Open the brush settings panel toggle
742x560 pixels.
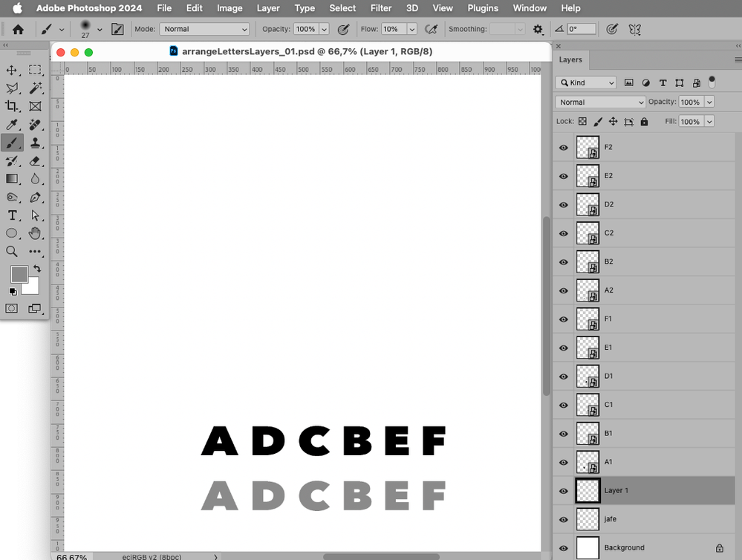(x=117, y=30)
